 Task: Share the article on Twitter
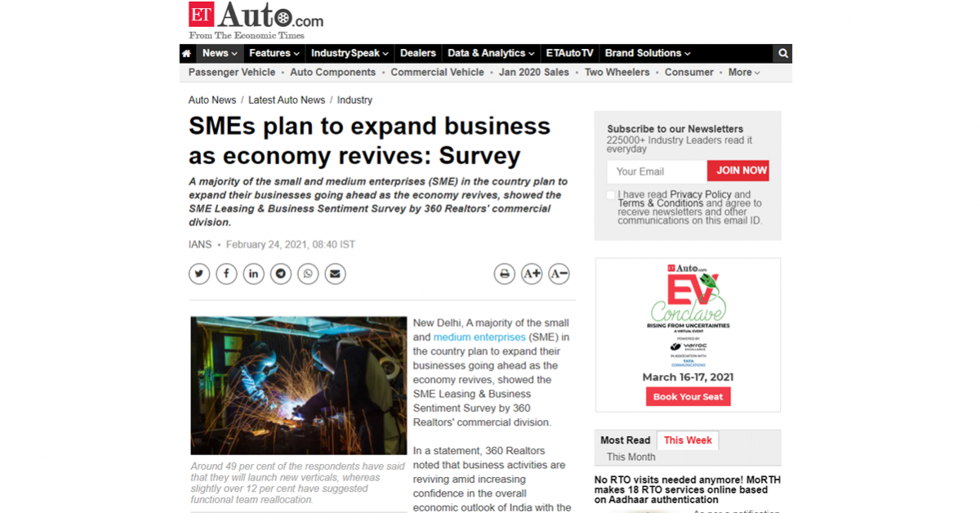click(199, 274)
